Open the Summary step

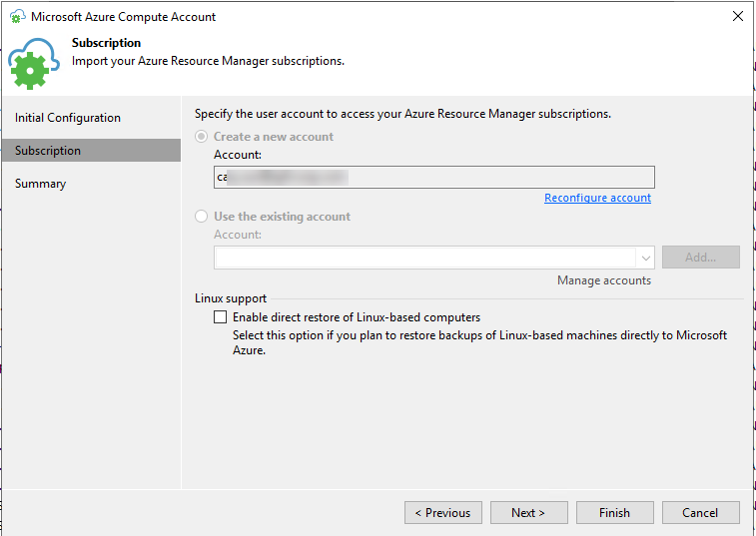[x=41, y=184]
